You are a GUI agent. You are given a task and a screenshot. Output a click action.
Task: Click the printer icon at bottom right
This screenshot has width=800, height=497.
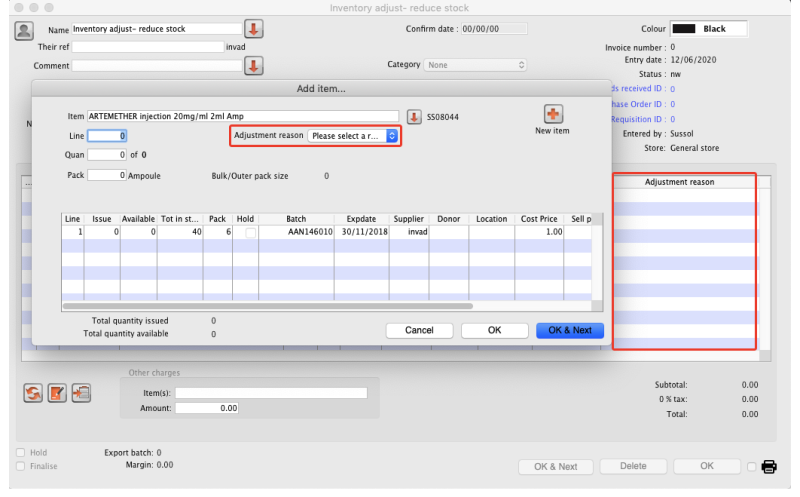click(769, 466)
